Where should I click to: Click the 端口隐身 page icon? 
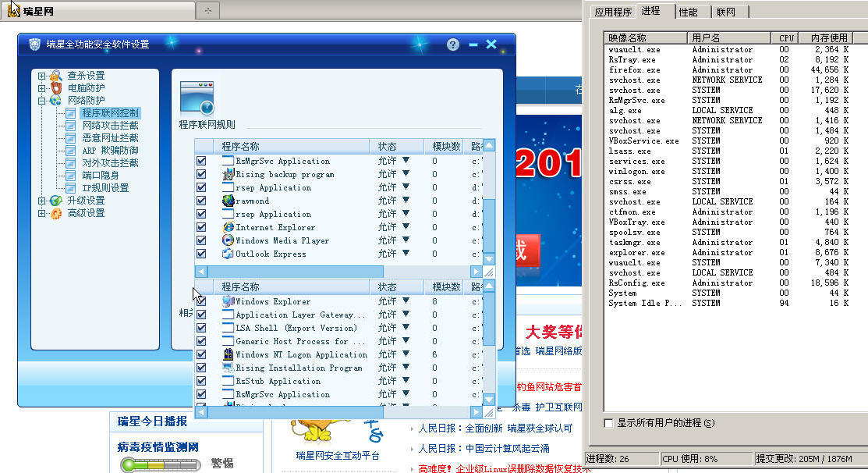pyautogui.click(x=71, y=176)
